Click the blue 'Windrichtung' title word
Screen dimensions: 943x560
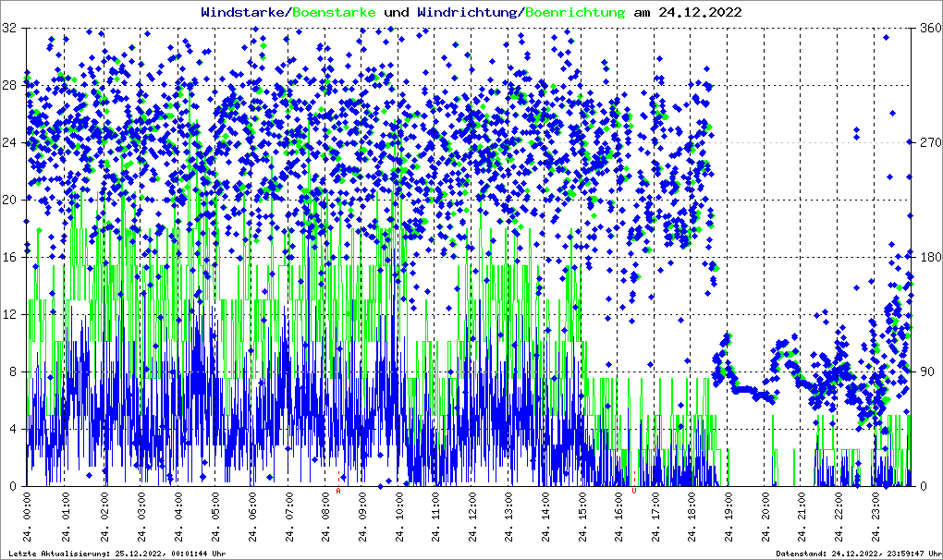(468, 12)
